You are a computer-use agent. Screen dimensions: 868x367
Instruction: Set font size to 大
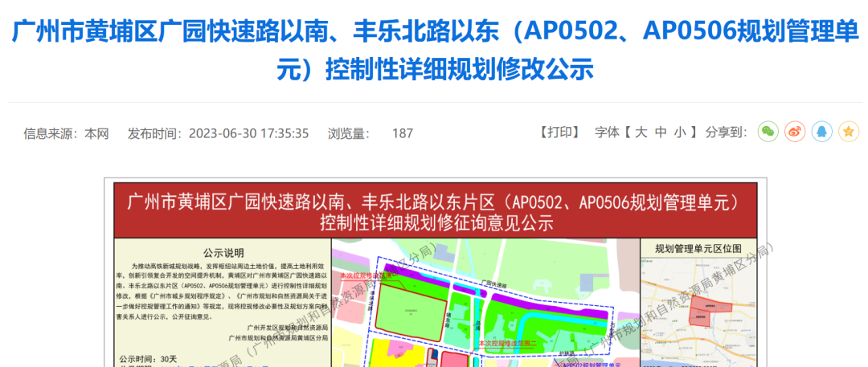641,133
